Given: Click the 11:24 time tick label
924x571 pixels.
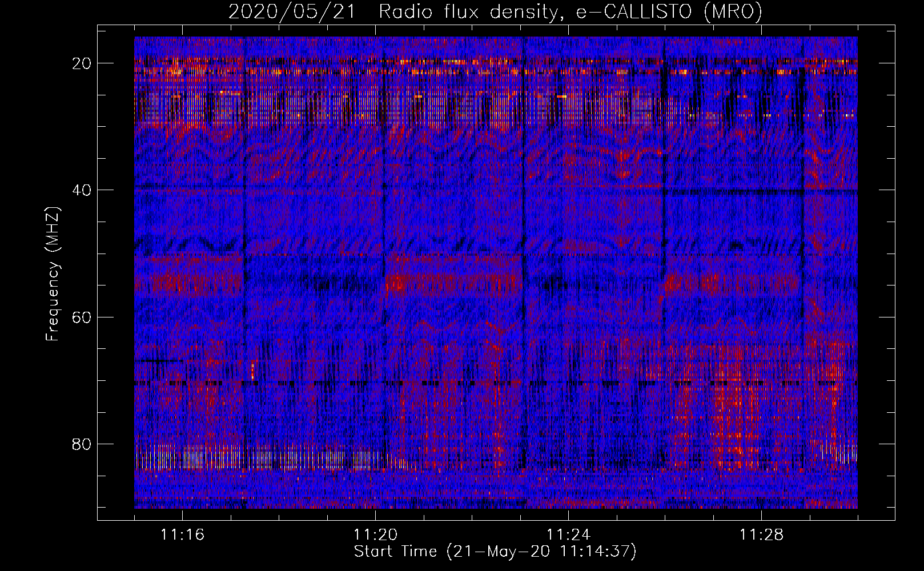Looking at the screenshot, I should tap(568, 534).
